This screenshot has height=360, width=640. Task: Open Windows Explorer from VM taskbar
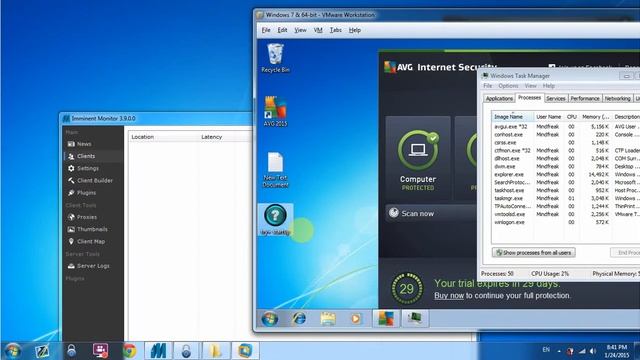click(x=328, y=318)
